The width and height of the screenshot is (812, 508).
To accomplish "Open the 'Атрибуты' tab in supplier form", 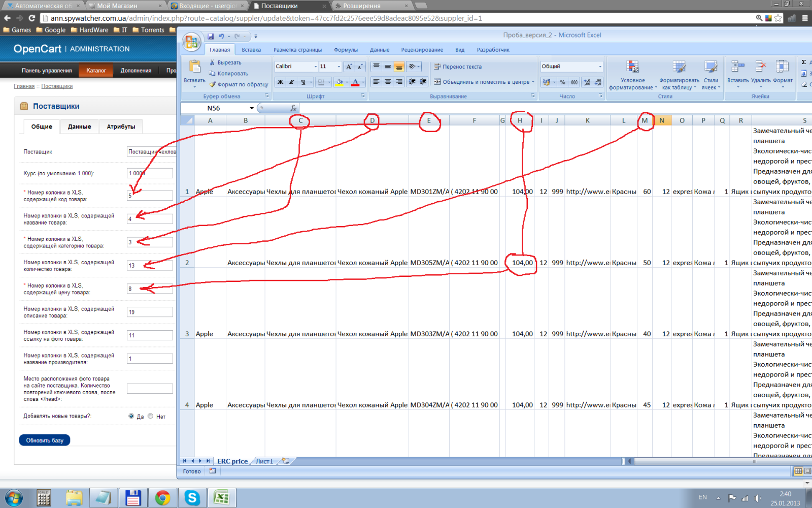I will click(x=121, y=126).
